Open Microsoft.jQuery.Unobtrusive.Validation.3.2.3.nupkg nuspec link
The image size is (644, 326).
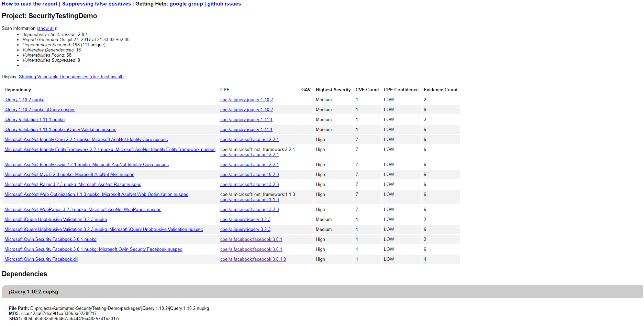[x=103, y=230]
